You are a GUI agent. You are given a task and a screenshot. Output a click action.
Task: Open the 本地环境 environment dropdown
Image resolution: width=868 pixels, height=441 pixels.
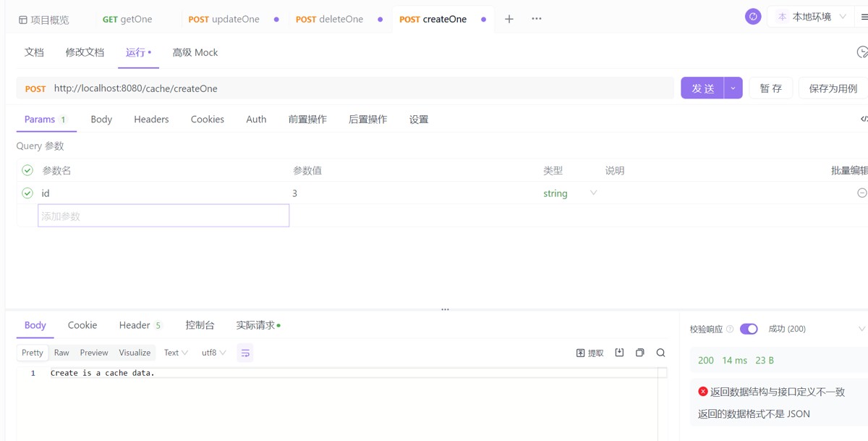[x=812, y=16]
